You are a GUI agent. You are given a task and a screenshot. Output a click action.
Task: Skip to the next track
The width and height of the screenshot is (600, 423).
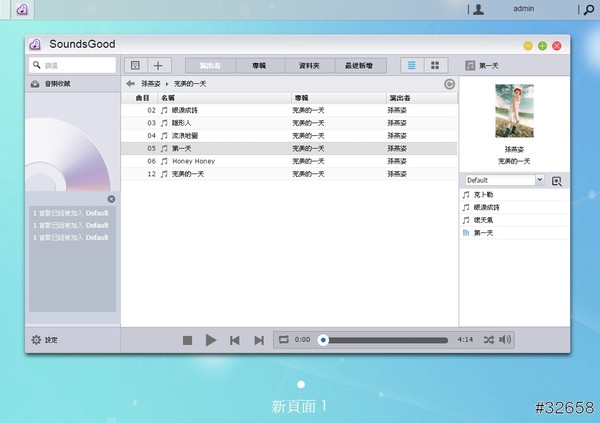[x=259, y=340]
